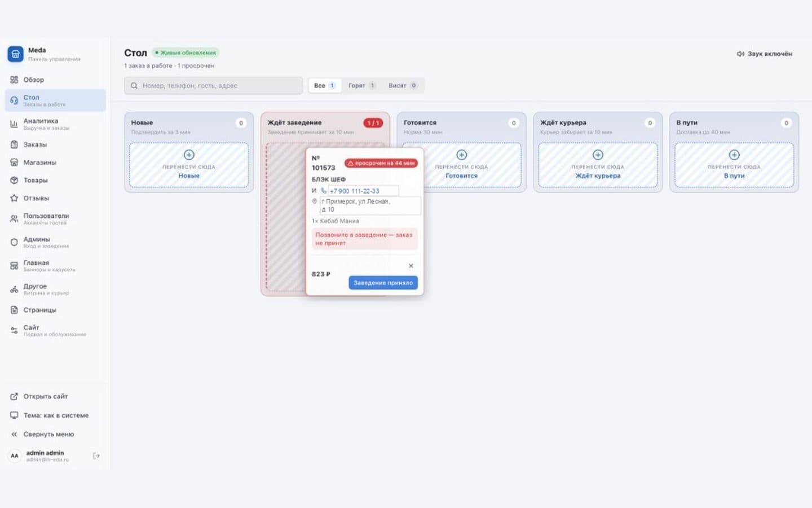This screenshot has width=812, height=508.
Task: Select the Висят filter tab
Action: click(402, 86)
